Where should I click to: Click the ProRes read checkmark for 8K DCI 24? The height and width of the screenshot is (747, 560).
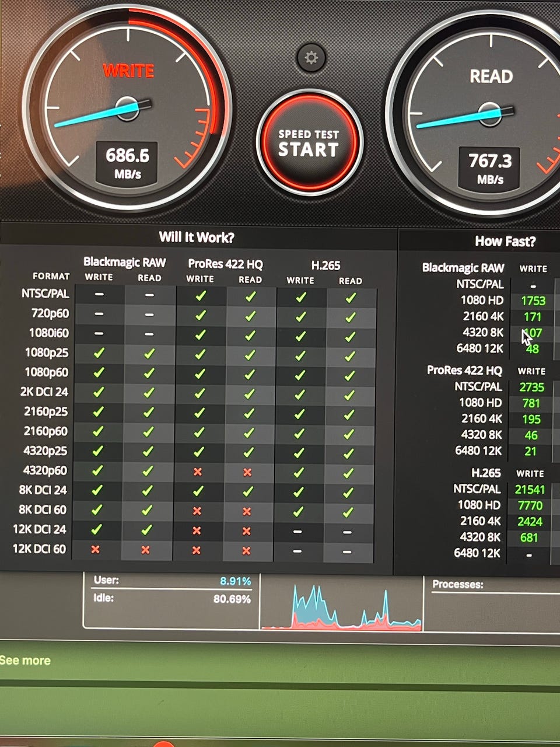click(247, 491)
